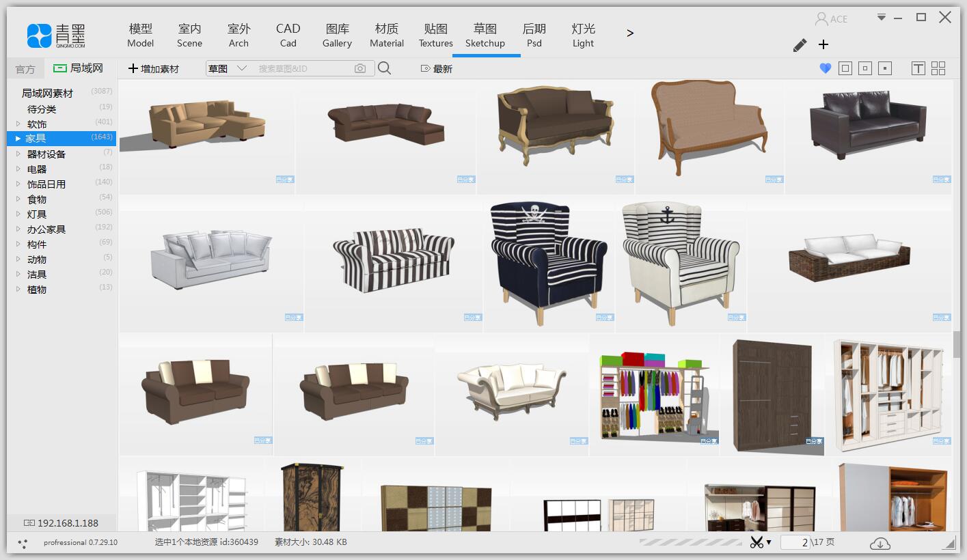Open the 草图 Sketchup tab
This screenshot has height=560, width=967.
click(x=485, y=36)
